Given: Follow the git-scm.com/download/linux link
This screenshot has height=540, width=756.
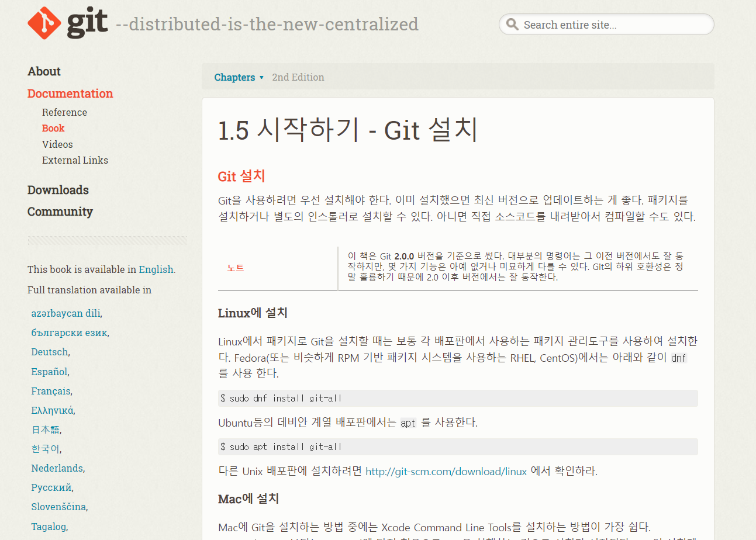Looking at the screenshot, I should coord(446,471).
